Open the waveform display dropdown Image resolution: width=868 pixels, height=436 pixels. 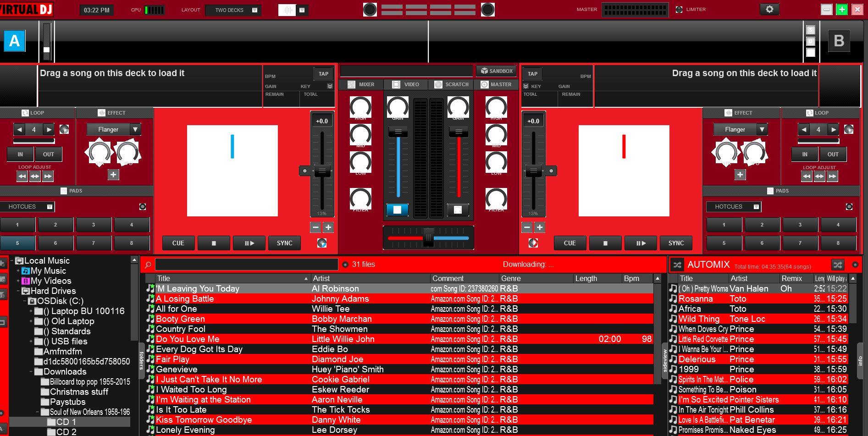302,10
